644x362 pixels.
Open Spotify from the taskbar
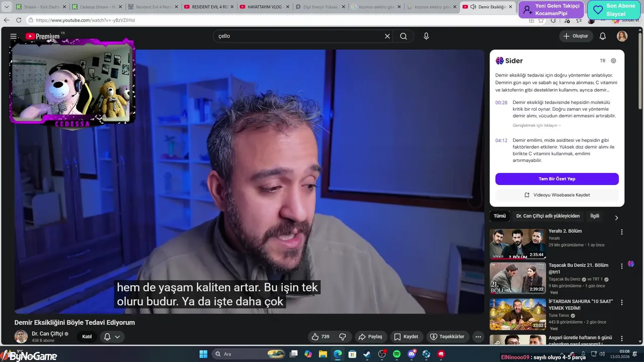396,354
